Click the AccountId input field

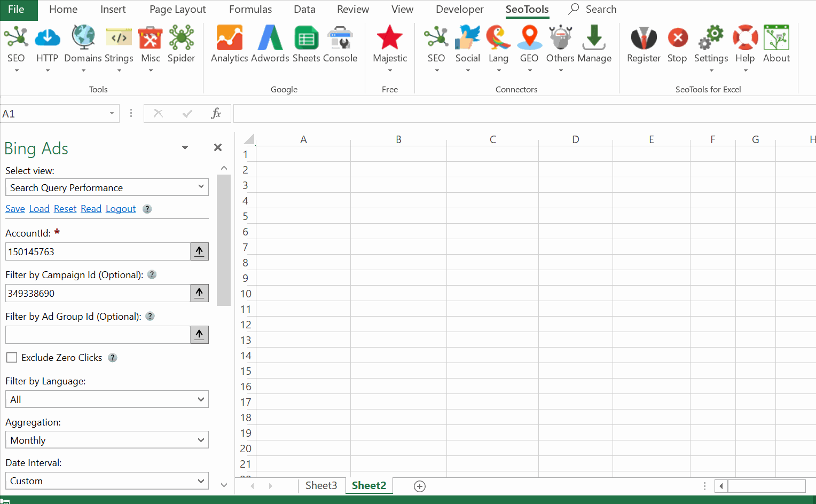pos(98,251)
